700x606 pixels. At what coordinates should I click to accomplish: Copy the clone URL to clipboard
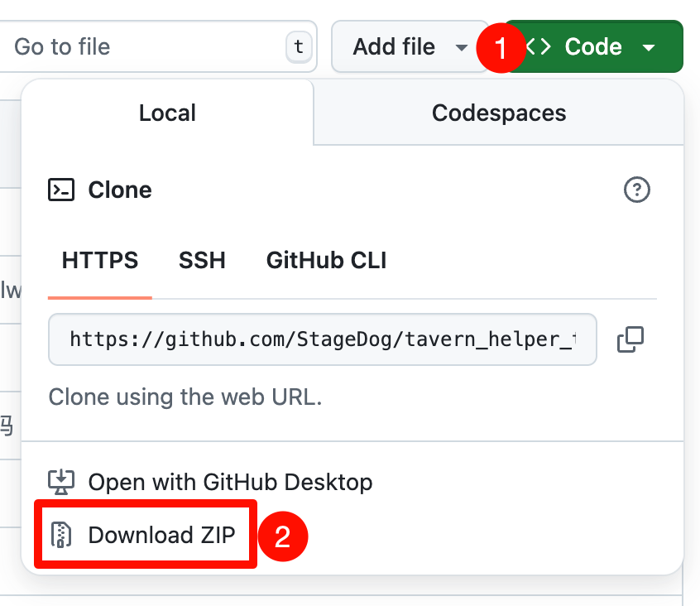point(630,339)
